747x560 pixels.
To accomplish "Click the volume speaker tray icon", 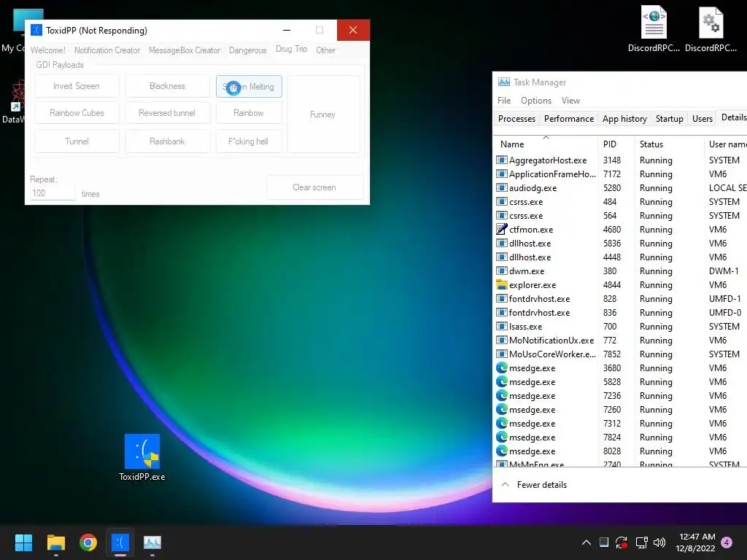I will (x=659, y=542).
